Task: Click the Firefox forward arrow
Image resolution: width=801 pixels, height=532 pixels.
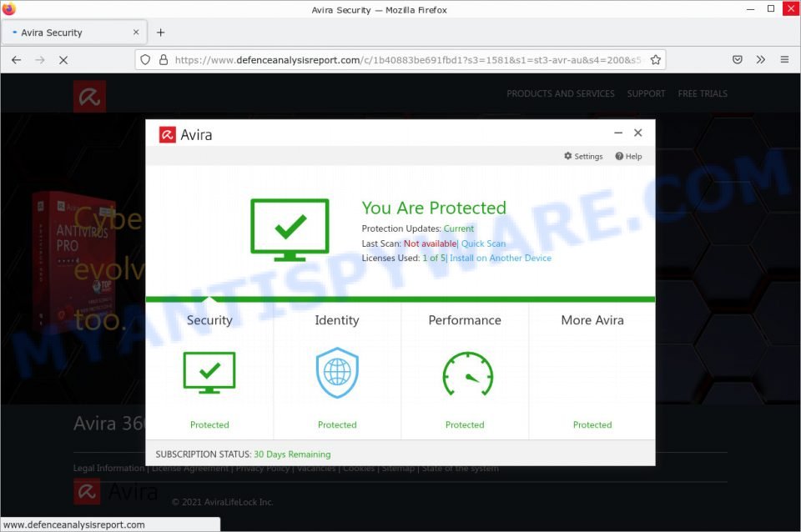Action: tap(40, 60)
